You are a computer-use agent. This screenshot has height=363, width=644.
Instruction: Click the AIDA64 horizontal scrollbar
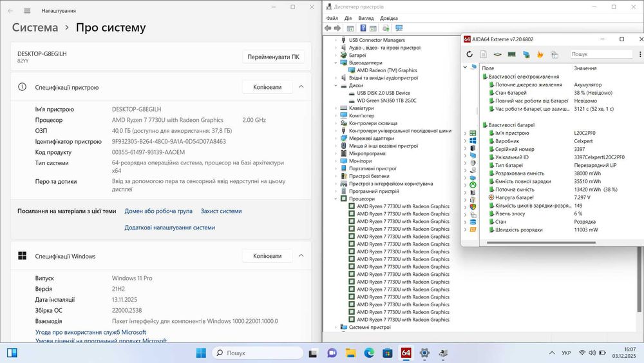(x=541, y=242)
